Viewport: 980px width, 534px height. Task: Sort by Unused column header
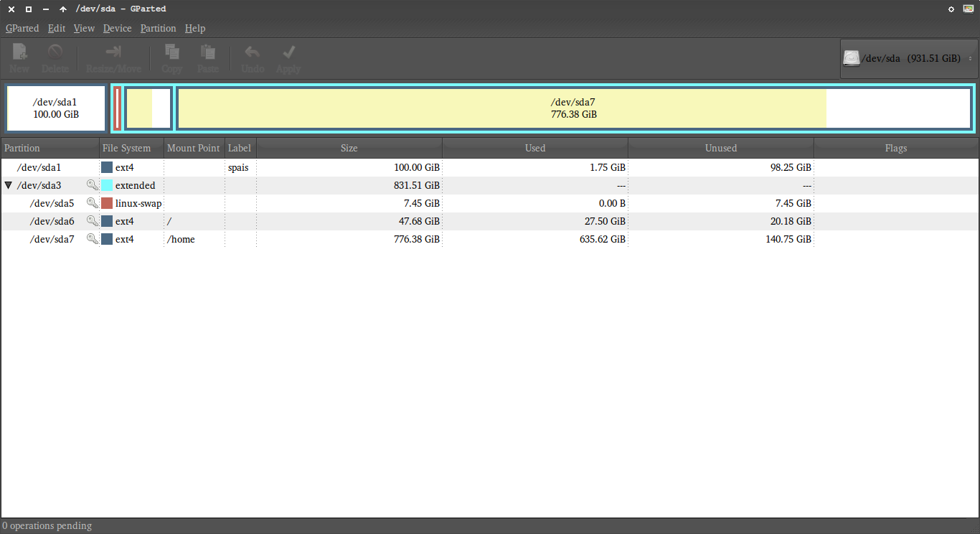pos(721,148)
